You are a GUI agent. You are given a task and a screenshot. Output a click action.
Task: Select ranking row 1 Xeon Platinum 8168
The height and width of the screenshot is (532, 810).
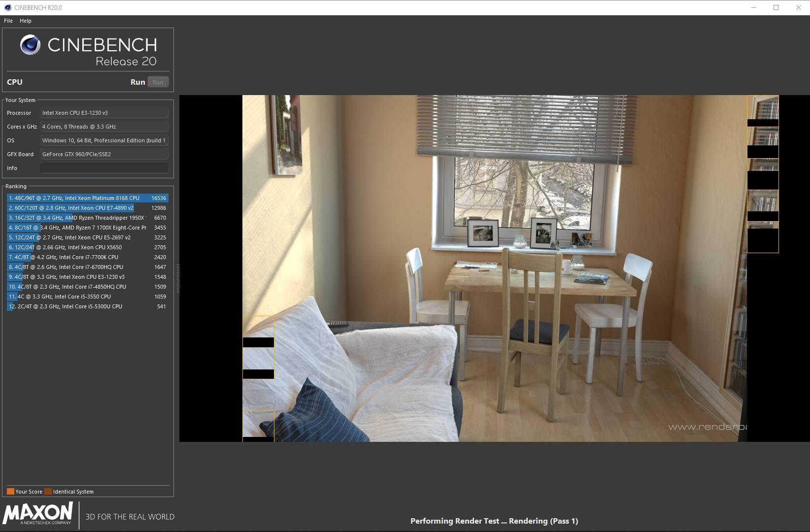point(88,198)
